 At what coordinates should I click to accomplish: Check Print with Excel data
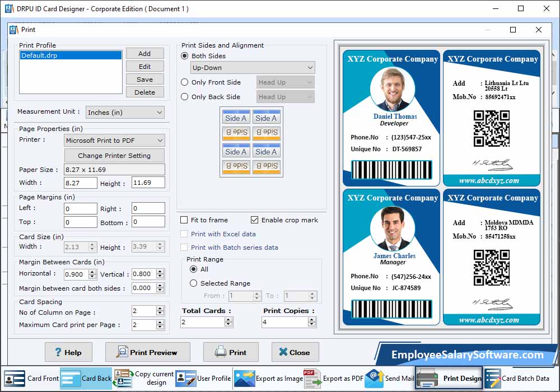click(184, 234)
